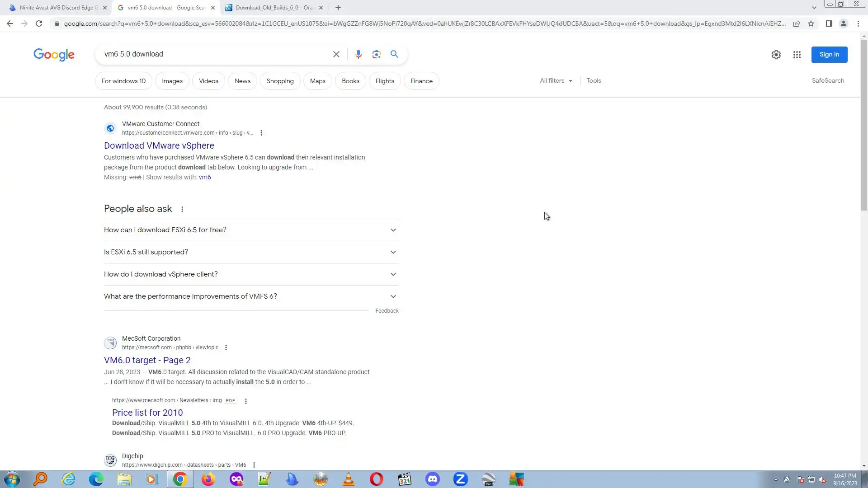
Task: Click the magnifying glass search button
Action: coord(394,54)
